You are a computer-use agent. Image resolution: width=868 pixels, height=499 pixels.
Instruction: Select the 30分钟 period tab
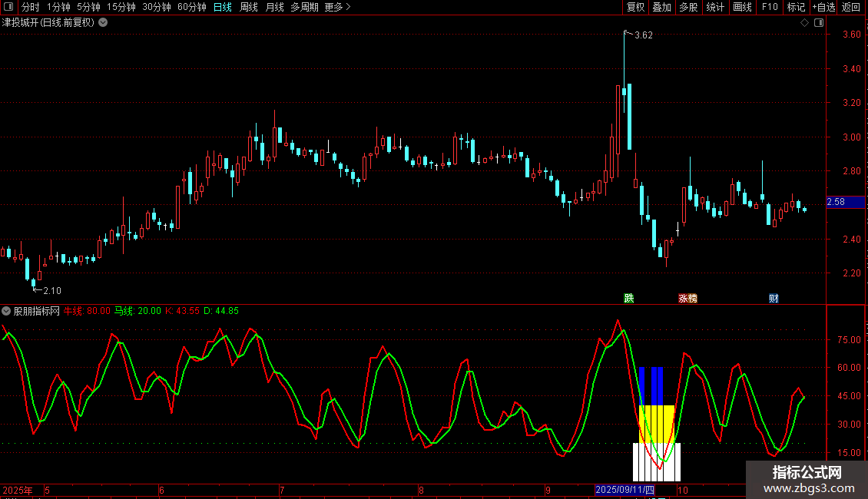157,7
